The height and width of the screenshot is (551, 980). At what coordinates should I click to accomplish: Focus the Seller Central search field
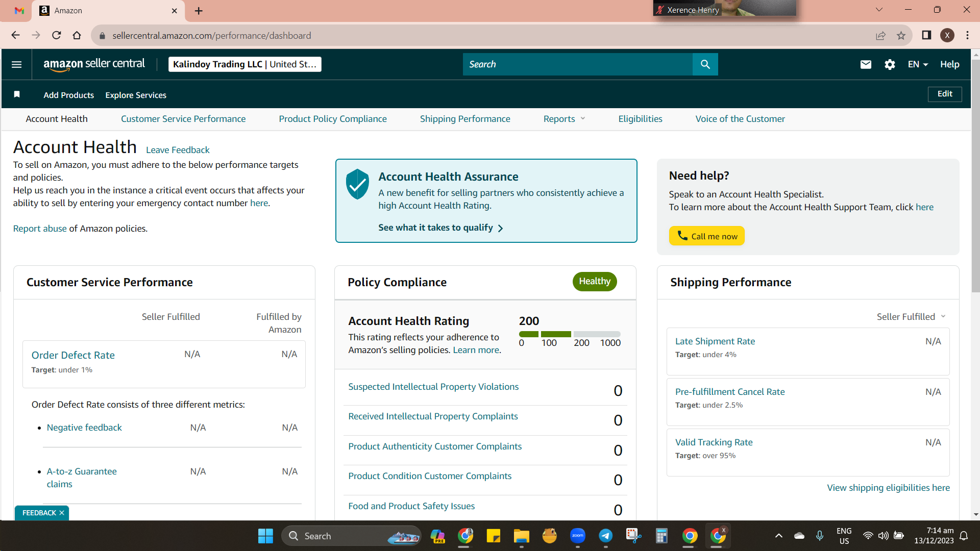[578, 64]
